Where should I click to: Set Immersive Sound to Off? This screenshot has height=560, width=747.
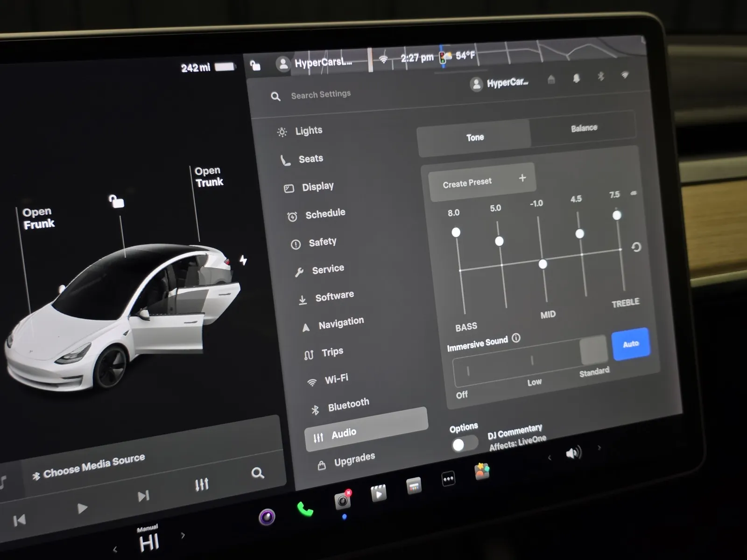click(x=468, y=371)
